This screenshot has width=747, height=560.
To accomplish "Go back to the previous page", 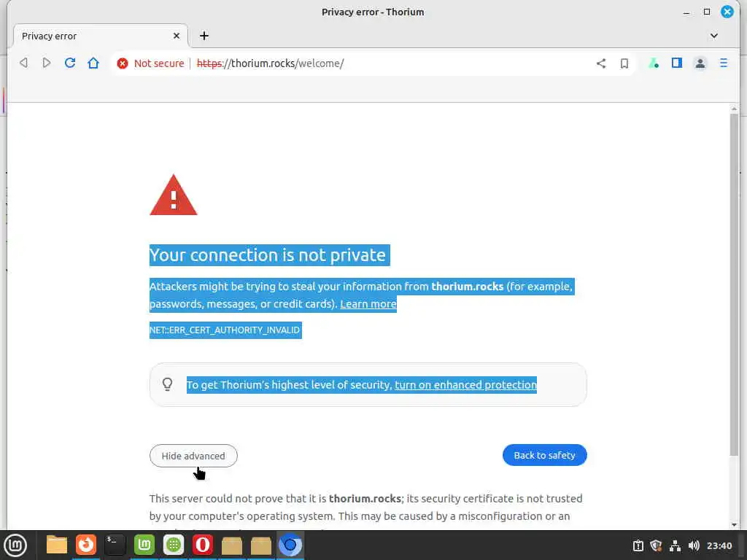I will pyautogui.click(x=23, y=63).
